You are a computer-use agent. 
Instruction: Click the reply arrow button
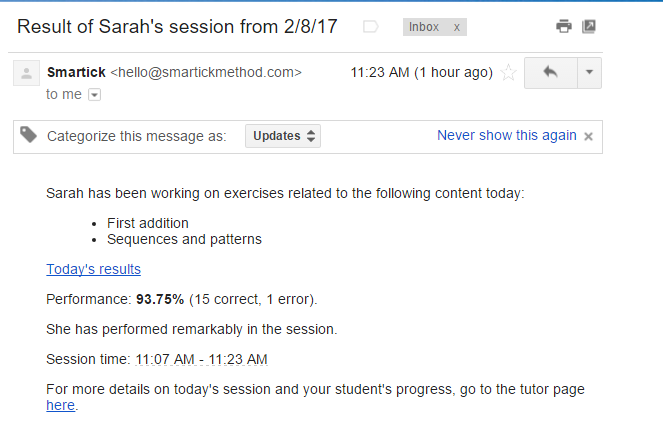[551, 73]
